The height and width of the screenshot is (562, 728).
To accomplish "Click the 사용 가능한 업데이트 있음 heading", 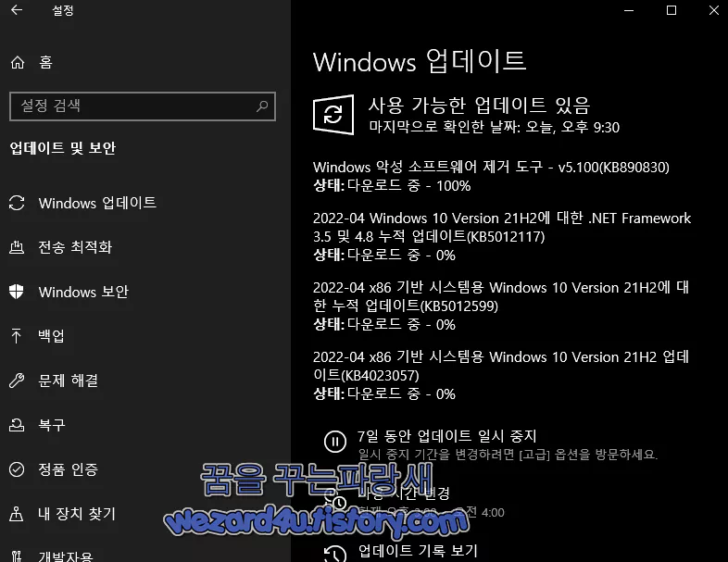I will [x=479, y=106].
